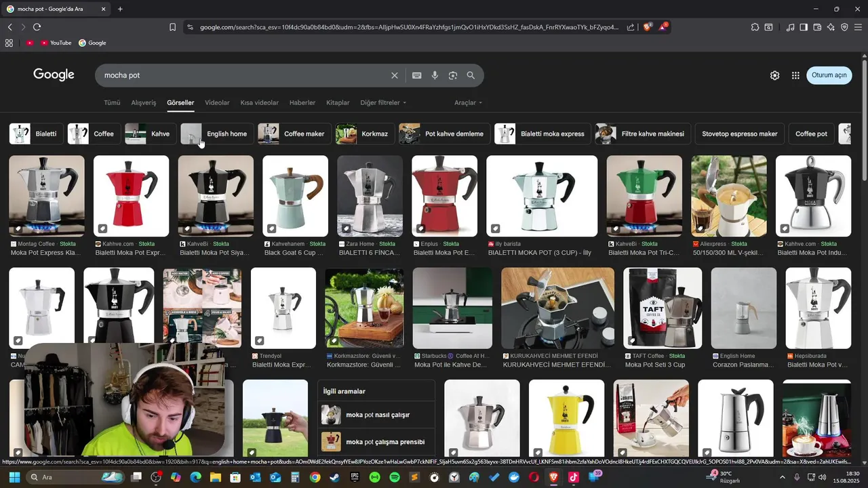Viewport: 868px width, 488px height.
Task: Switch to the Alışveriş tab
Action: point(144,102)
